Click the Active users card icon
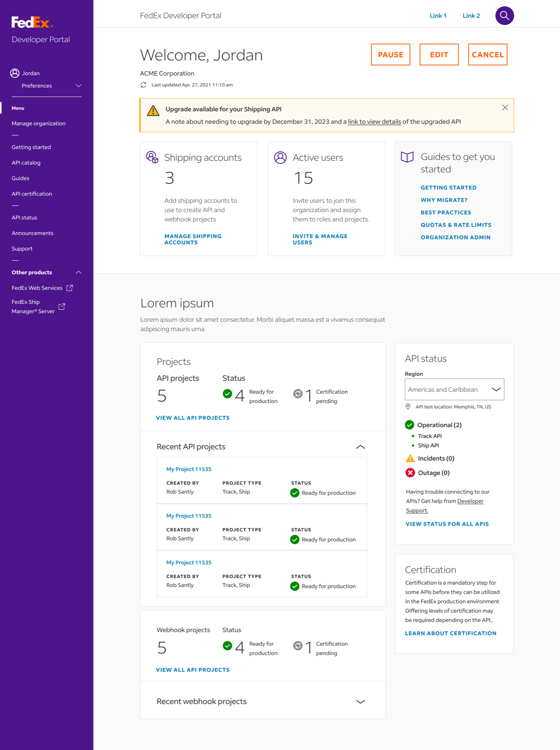 [x=280, y=157]
